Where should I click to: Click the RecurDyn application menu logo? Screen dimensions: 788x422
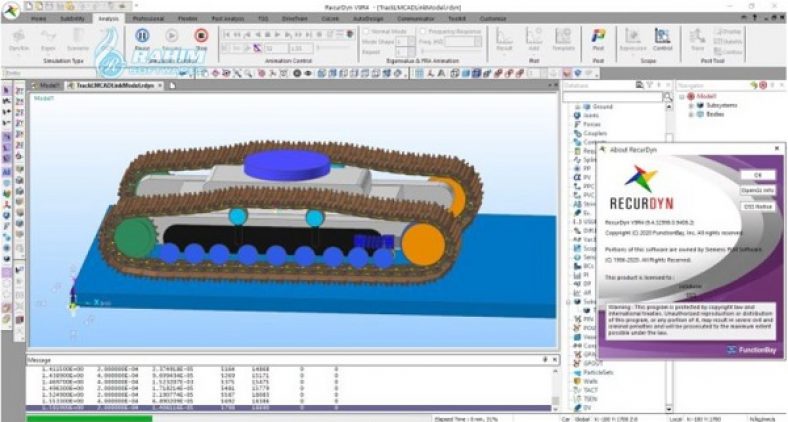(11, 11)
